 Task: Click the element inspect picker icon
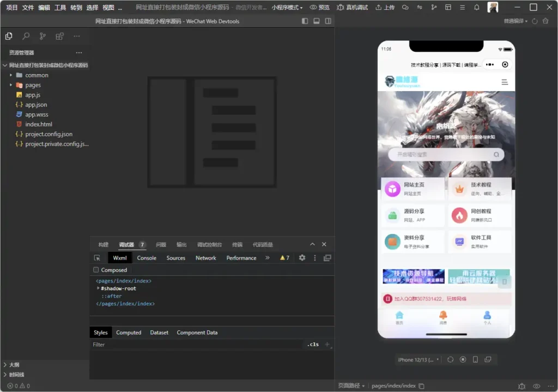tap(97, 258)
